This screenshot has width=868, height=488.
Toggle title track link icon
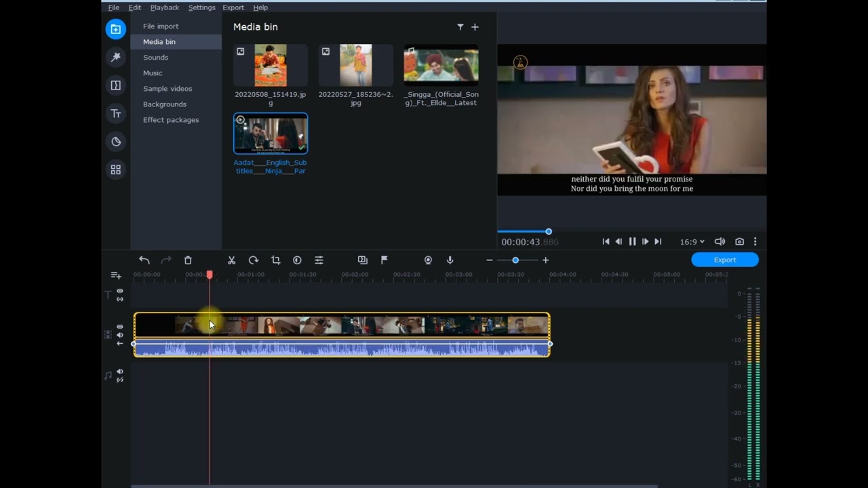click(x=120, y=299)
